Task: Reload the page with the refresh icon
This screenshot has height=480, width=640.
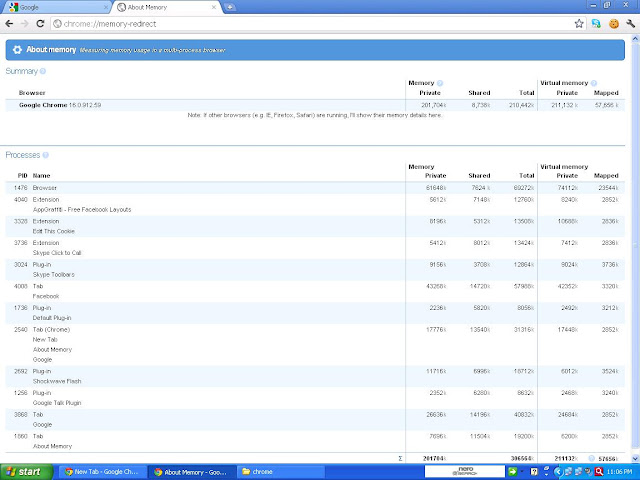Action: pos(40,24)
